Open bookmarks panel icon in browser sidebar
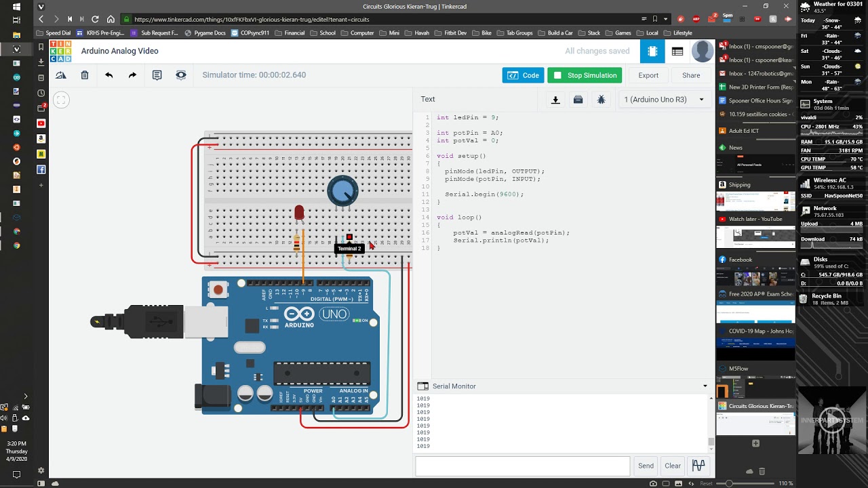The width and height of the screenshot is (868, 488). pos(41,47)
